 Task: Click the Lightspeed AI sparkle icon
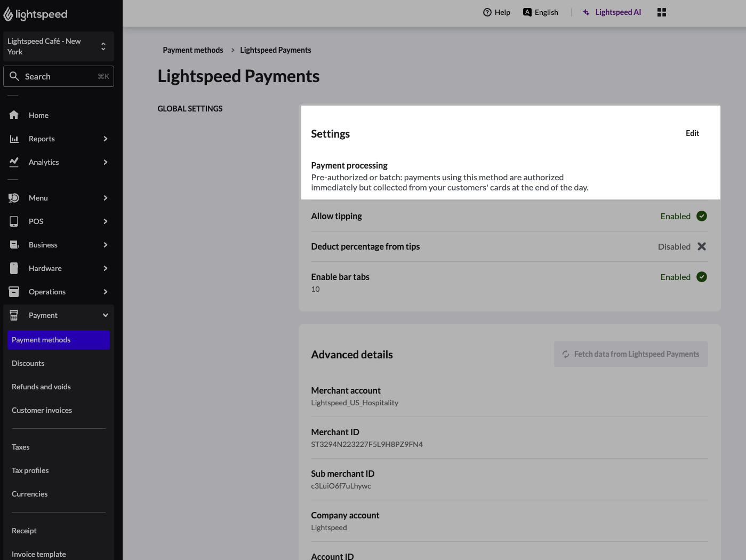(586, 12)
